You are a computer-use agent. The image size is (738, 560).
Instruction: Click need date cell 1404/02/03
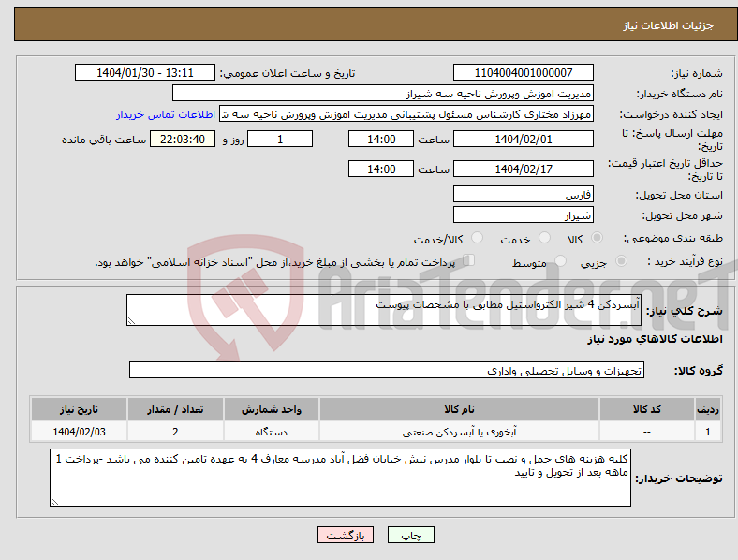click(79, 432)
